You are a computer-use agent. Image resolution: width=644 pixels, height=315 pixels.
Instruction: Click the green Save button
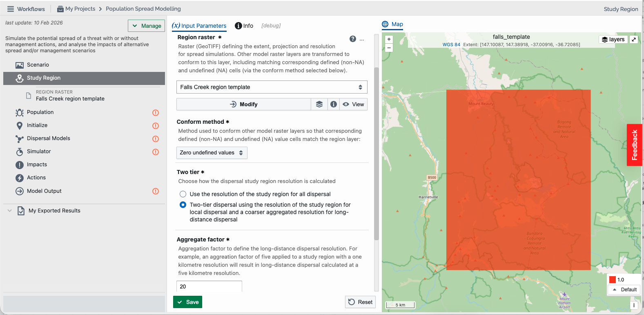click(x=188, y=302)
